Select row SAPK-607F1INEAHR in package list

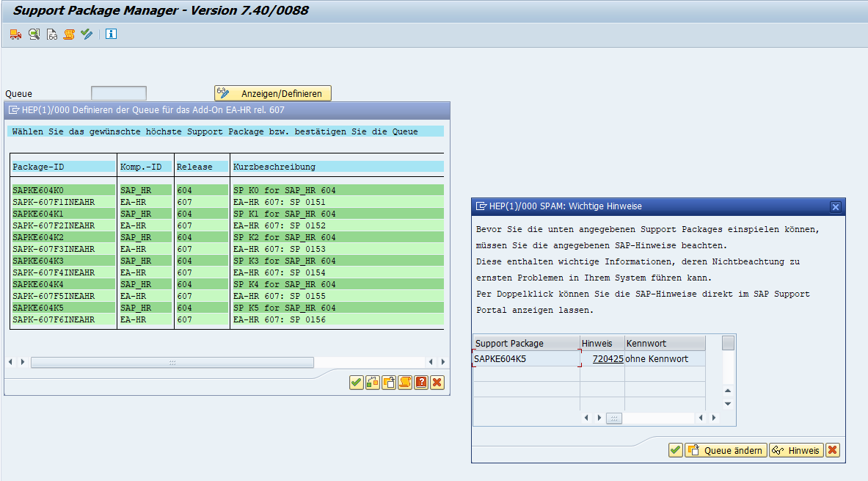point(227,202)
